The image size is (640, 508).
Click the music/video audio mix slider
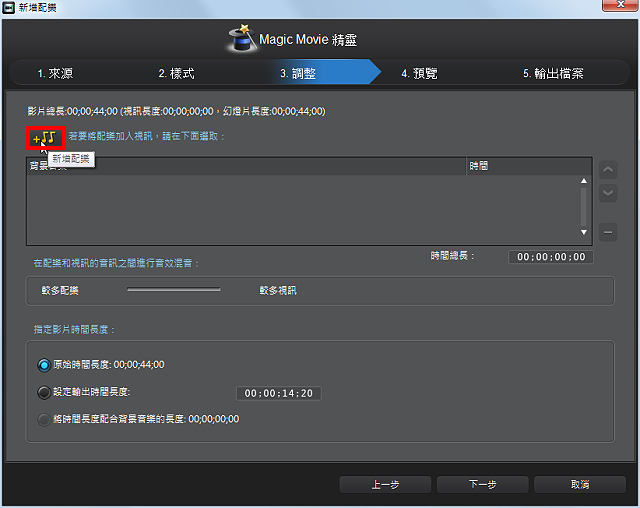point(173,290)
